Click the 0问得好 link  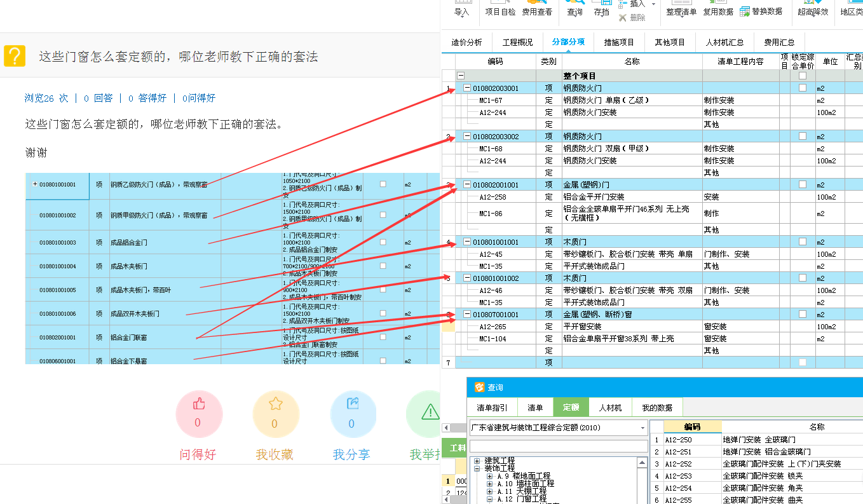click(x=199, y=98)
